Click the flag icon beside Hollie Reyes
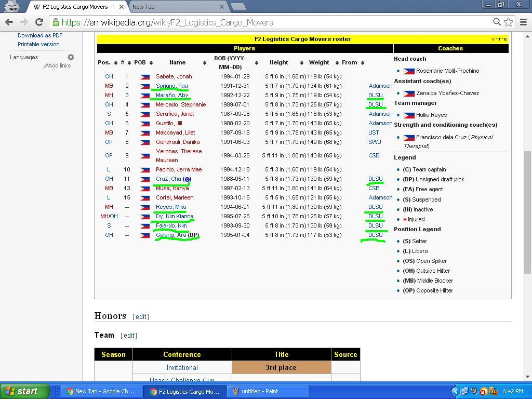Screen dimensions: 532x399 coord(409,115)
